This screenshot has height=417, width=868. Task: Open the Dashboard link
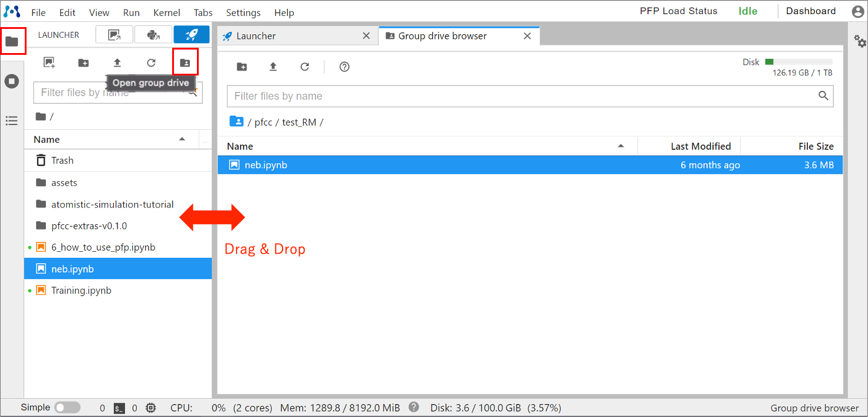point(811,11)
